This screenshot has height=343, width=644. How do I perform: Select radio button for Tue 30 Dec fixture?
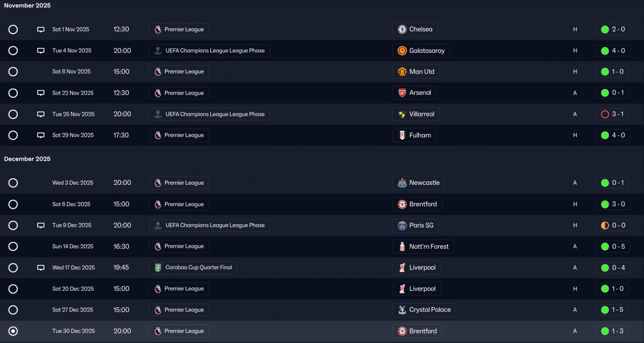point(13,331)
